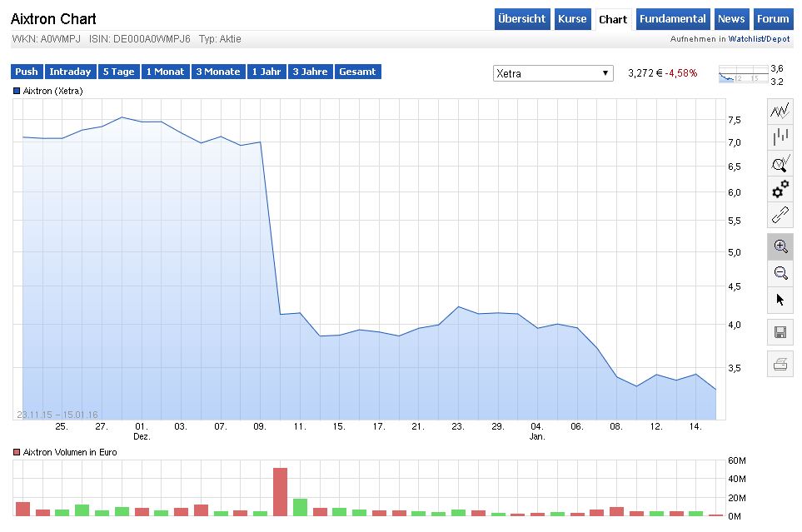Click the Push timeframe button

(27, 72)
